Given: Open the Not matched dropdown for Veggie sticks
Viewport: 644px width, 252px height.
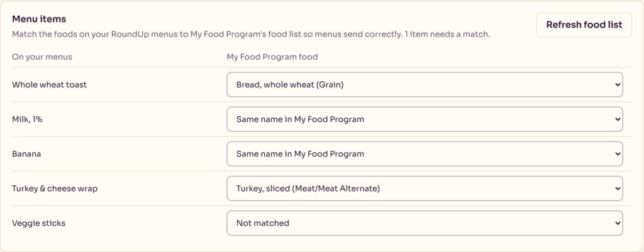Looking at the screenshot, I should point(425,223).
